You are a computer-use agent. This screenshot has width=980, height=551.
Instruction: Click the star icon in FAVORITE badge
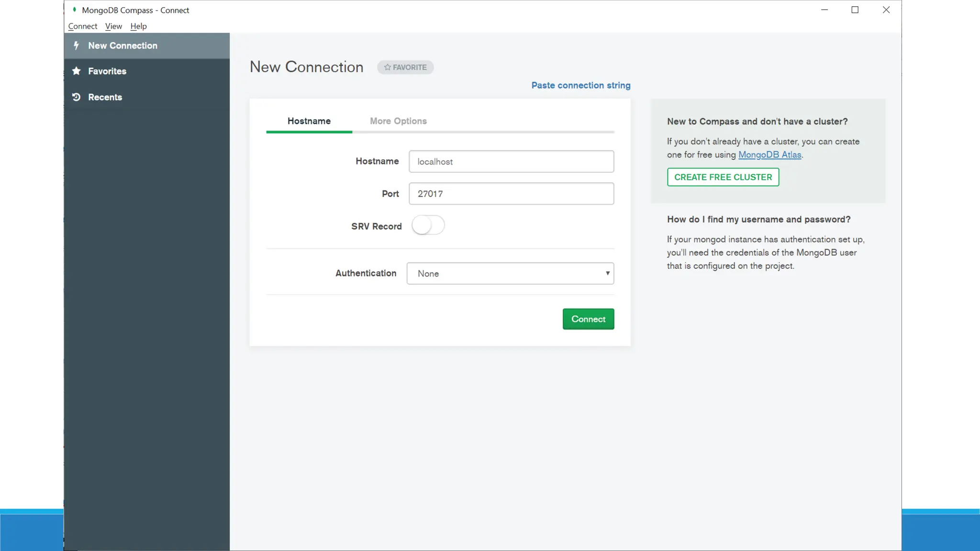click(x=387, y=67)
